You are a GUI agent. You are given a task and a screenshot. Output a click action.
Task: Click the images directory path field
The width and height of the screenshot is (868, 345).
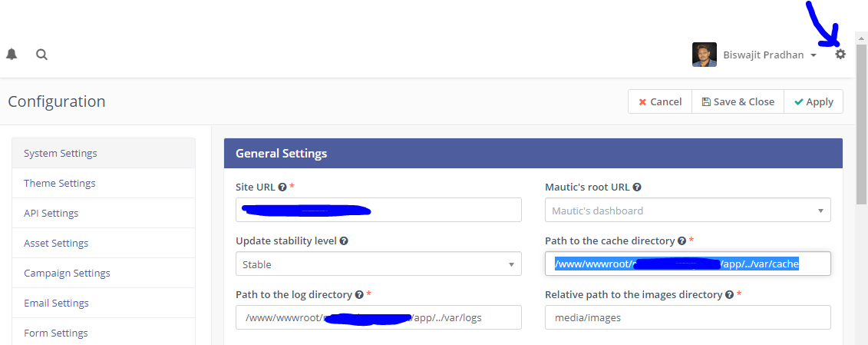pyautogui.click(x=687, y=317)
